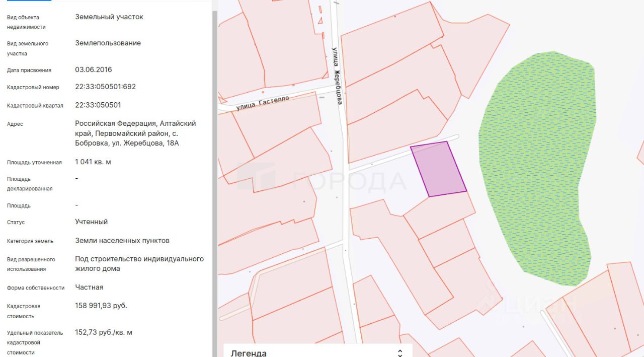Click the Удельный показатель кадастровой стоимости label
This screenshot has height=357, width=644.
coord(35,342)
